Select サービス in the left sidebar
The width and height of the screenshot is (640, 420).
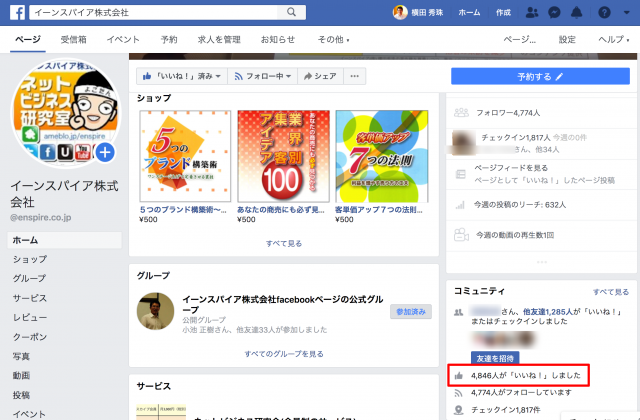[x=30, y=298]
